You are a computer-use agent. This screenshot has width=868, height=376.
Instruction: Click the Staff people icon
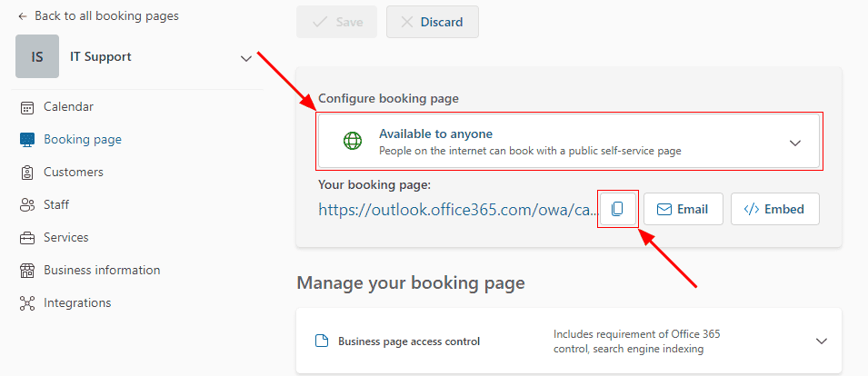(27, 205)
